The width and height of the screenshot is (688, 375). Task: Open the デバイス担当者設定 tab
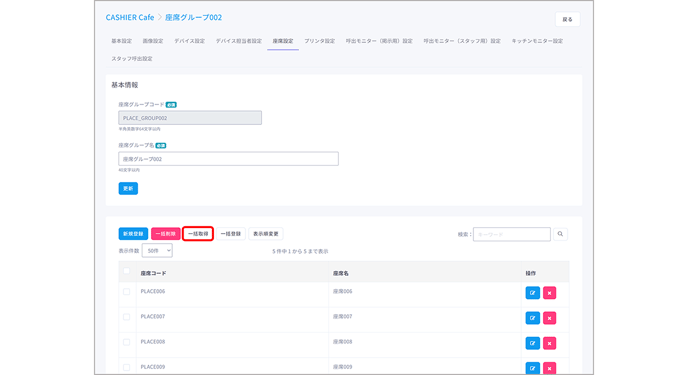tap(239, 41)
